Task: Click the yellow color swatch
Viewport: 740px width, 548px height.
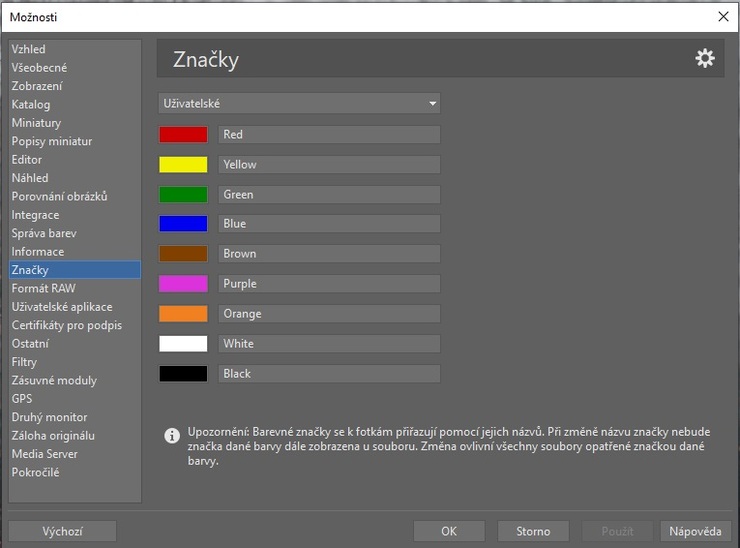Action: click(183, 165)
